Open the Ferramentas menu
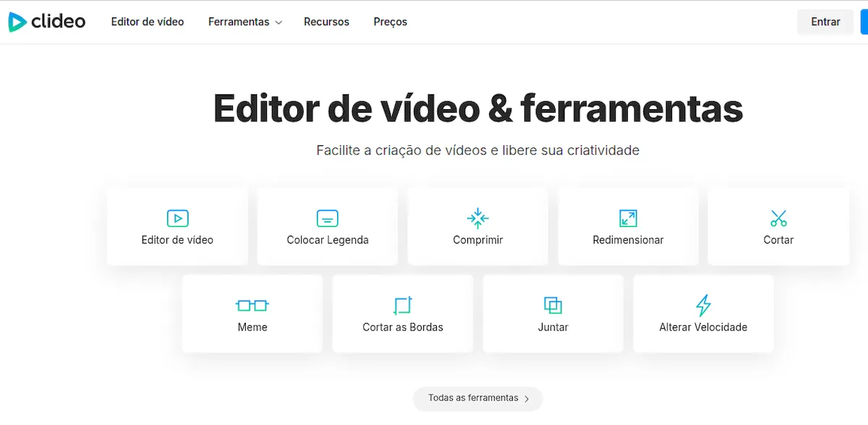This screenshot has width=868, height=425. [244, 22]
